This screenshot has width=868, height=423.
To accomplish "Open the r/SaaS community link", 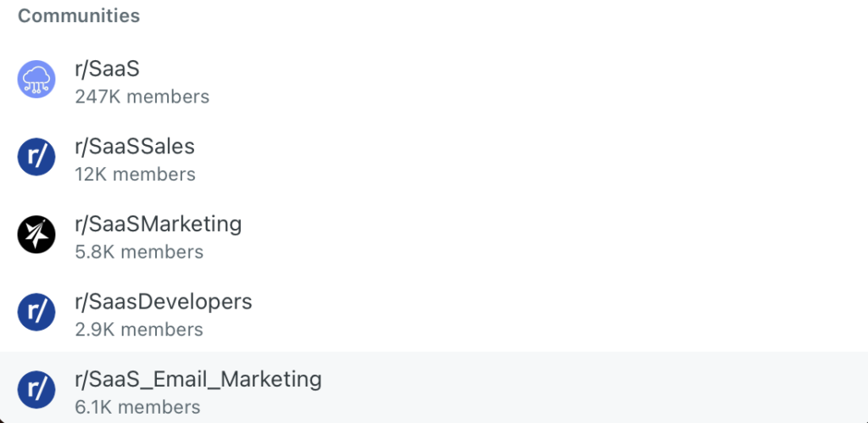I will click(x=107, y=70).
